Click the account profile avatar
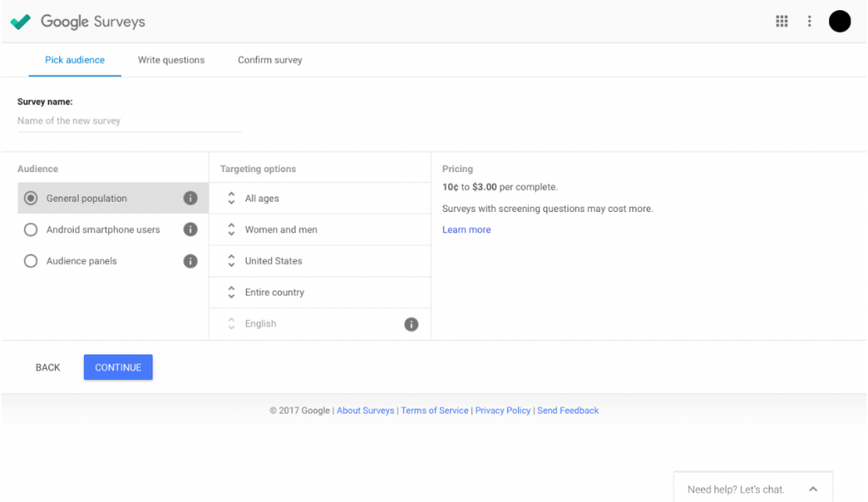 (x=839, y=20)
